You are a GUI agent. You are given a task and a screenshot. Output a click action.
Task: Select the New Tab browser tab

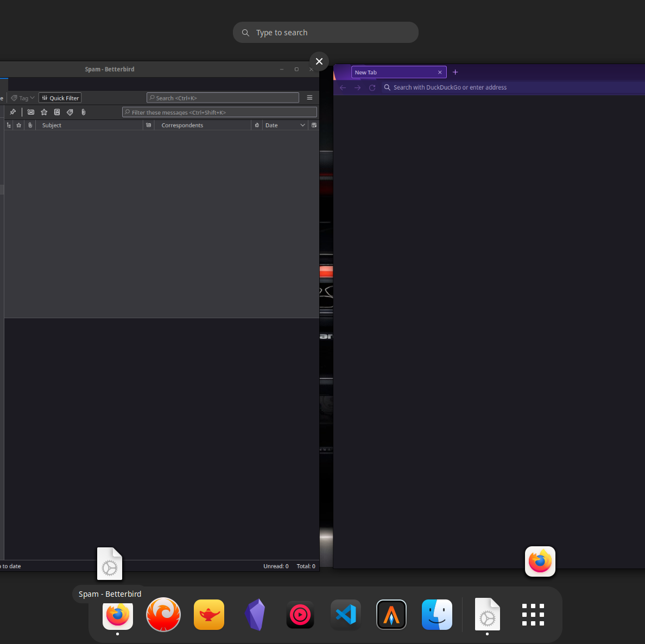click(x=391, y=72)
